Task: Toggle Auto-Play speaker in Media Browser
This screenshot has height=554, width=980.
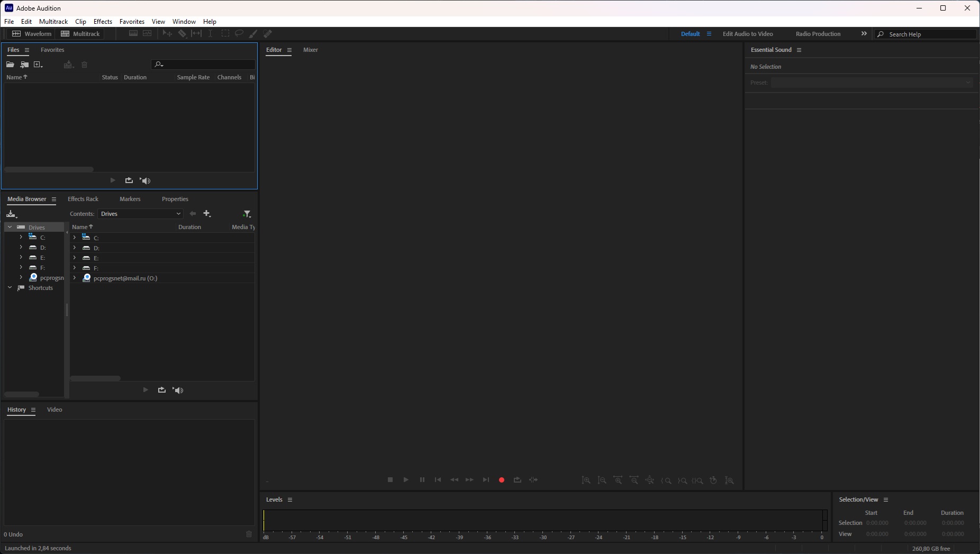Action: pyautogui.click(x=178, y=390)
